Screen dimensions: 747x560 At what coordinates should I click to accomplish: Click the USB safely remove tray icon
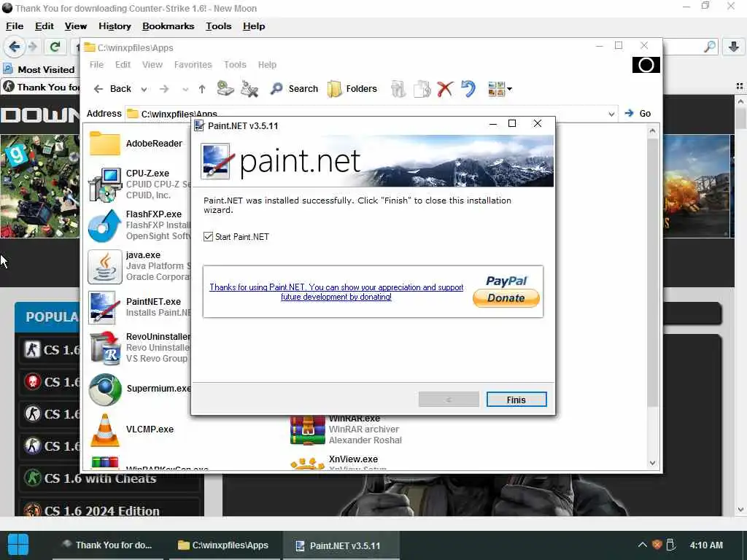coord(670,545)
